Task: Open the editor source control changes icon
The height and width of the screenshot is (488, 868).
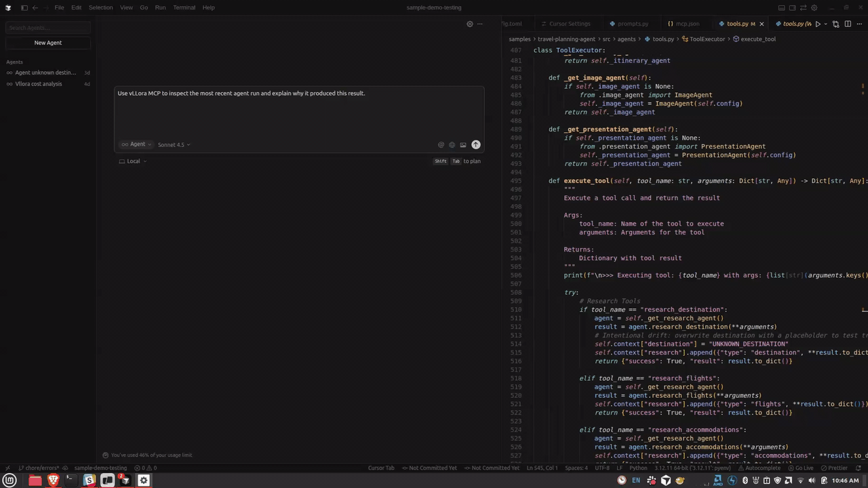Action: 835,24
